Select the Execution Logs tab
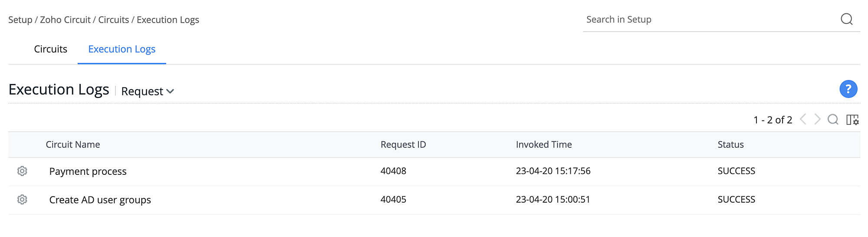868x237 pixels. point(122,49)
